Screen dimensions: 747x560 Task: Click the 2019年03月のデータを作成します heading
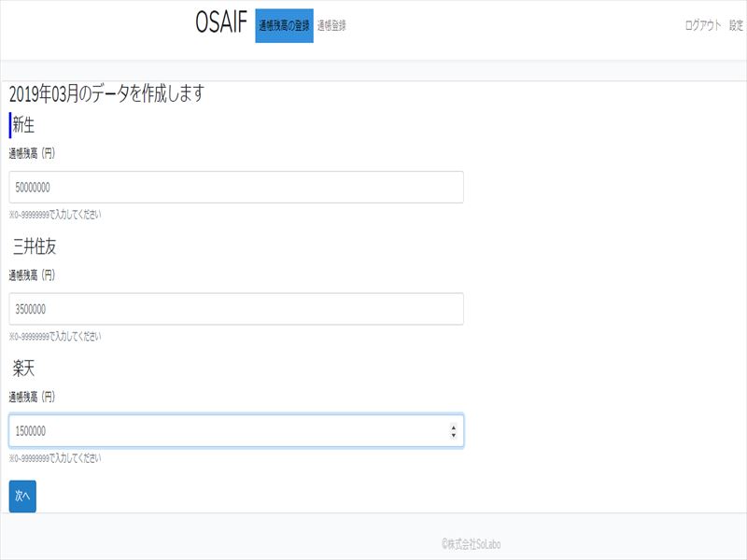click(106, 93)
